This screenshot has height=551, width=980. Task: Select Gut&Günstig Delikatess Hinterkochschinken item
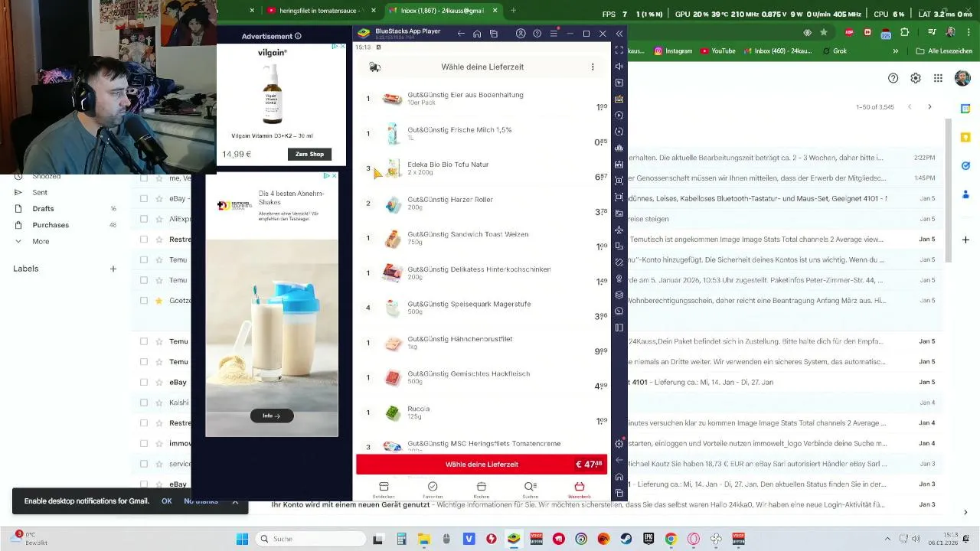point(482,273)
